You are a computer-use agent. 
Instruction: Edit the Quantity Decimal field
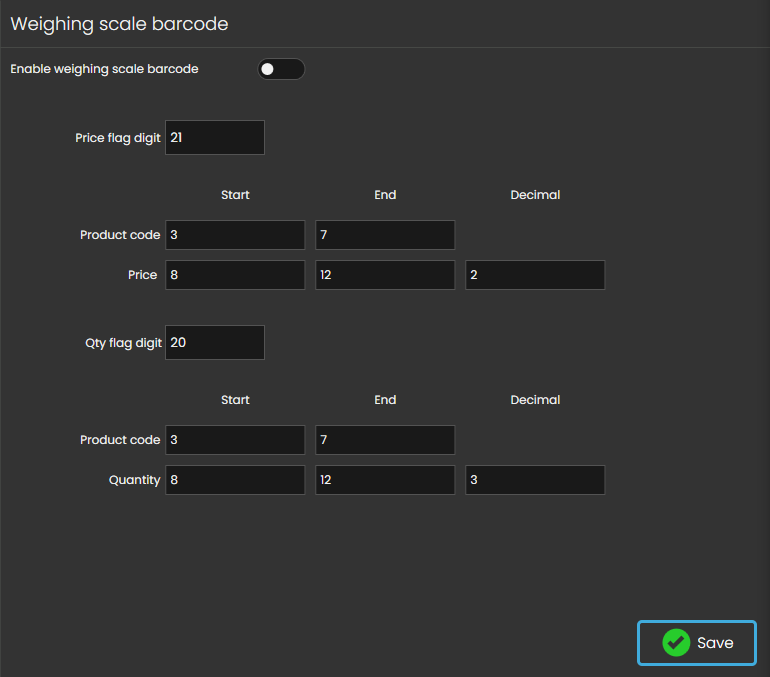[535, 480]
